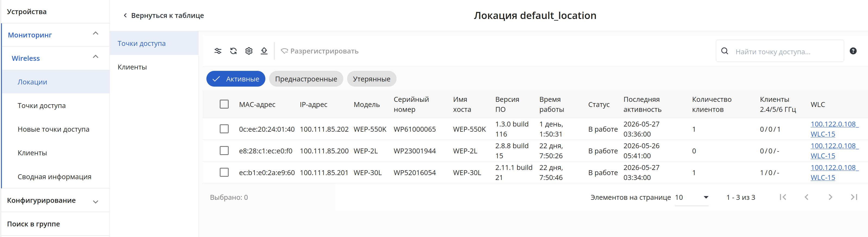The width and height of the screenshot is (868, 237).
Task: Collapse the Мониторинг section
Action: pyautogui.click(x=95, y=33)
